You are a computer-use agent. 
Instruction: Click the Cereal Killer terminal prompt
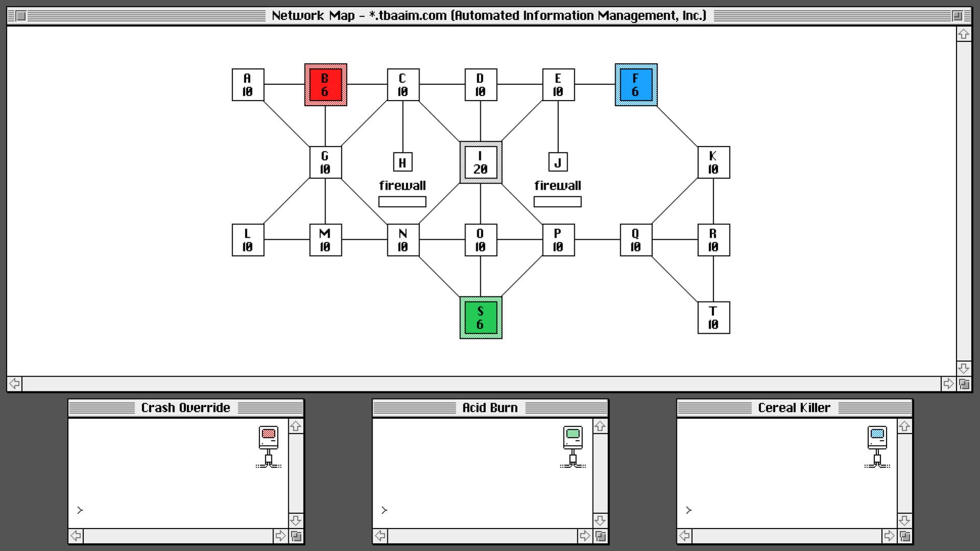click(x=689, y=510)
